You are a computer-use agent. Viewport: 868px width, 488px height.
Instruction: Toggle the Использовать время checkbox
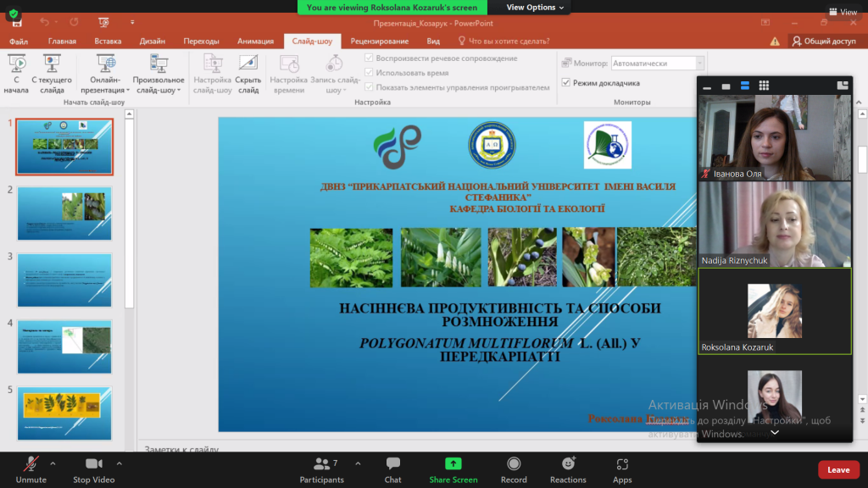[369, 73]
